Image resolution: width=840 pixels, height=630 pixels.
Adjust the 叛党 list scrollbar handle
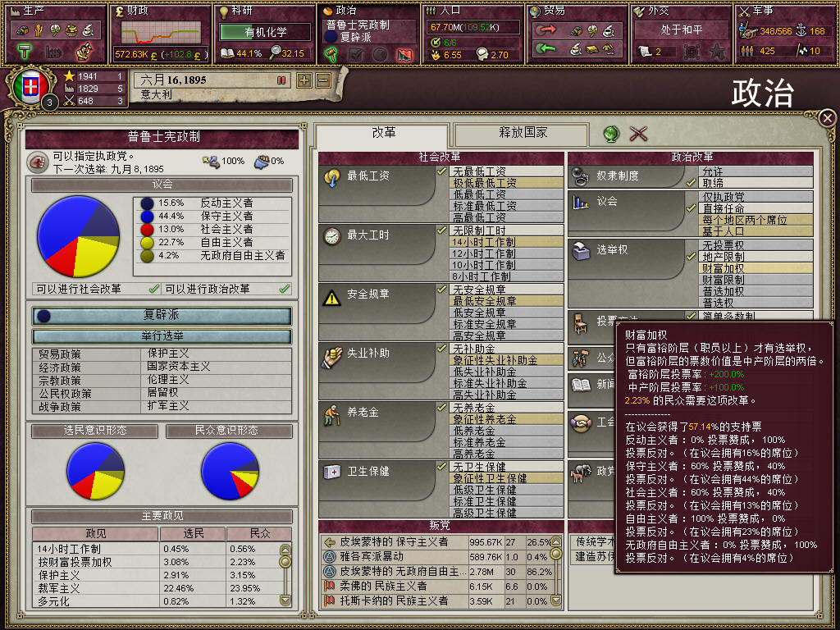pos(556,555)
